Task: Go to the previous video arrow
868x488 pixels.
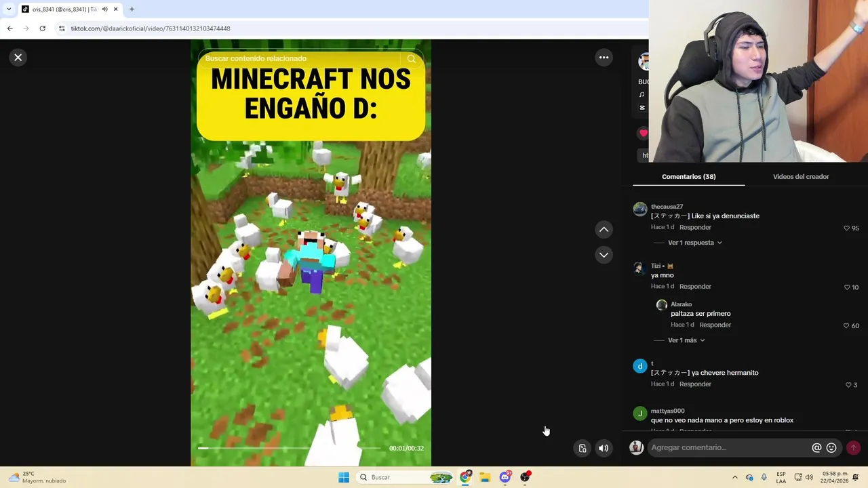Action: point(604,230)
